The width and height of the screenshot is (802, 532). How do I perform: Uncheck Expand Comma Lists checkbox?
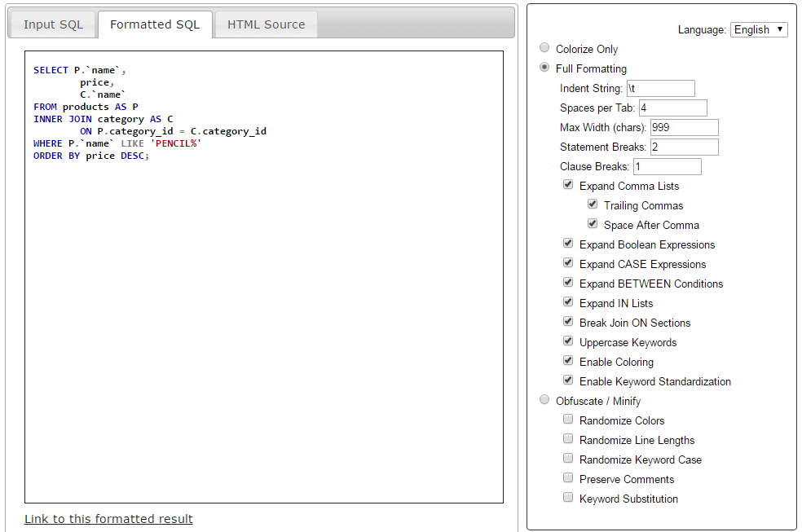[568, 185]
